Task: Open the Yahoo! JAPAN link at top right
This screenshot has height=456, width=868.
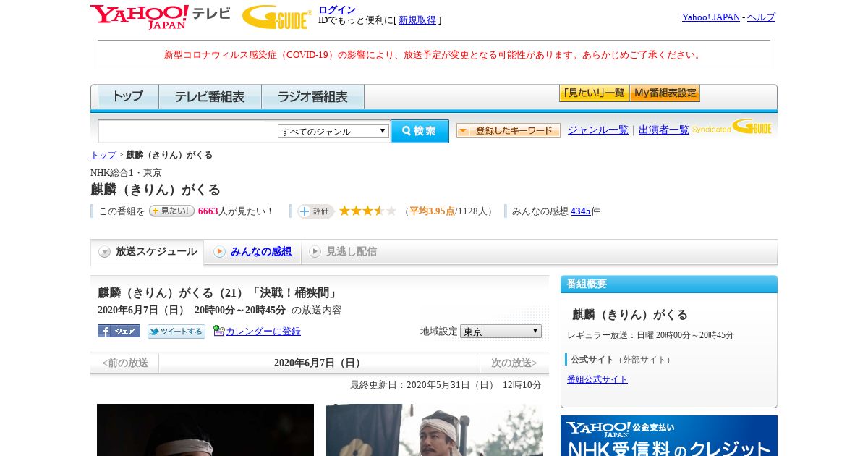Action: tap(710, 17)
